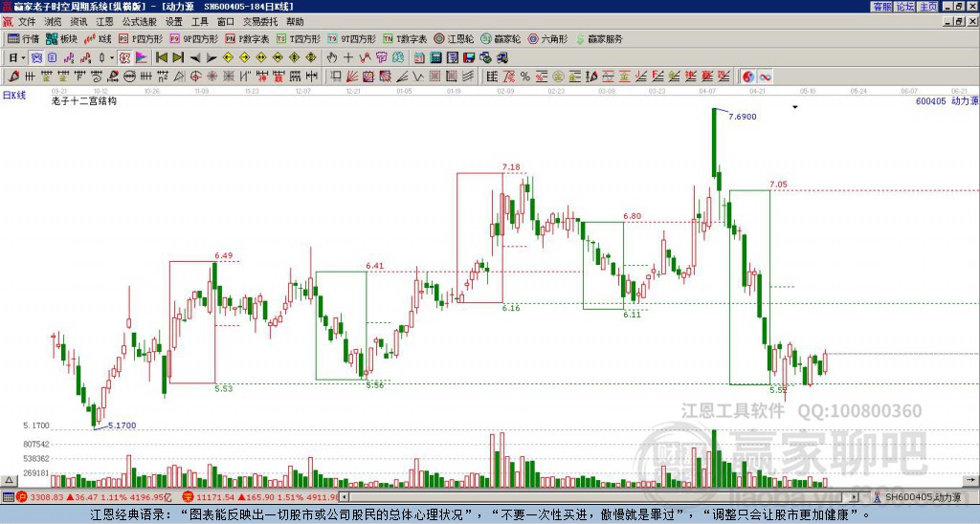This screenshot has width=980, height=524.
Task: Select the circled crosshair target tool
Action: coord(195,76)
